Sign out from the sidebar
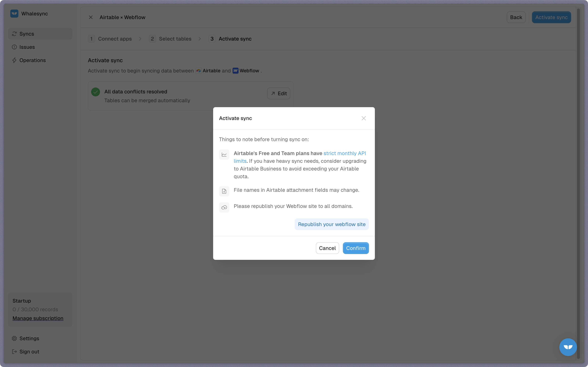Image resolution: width=588 pixels, height=367 pixels. (x=29, y=351)
